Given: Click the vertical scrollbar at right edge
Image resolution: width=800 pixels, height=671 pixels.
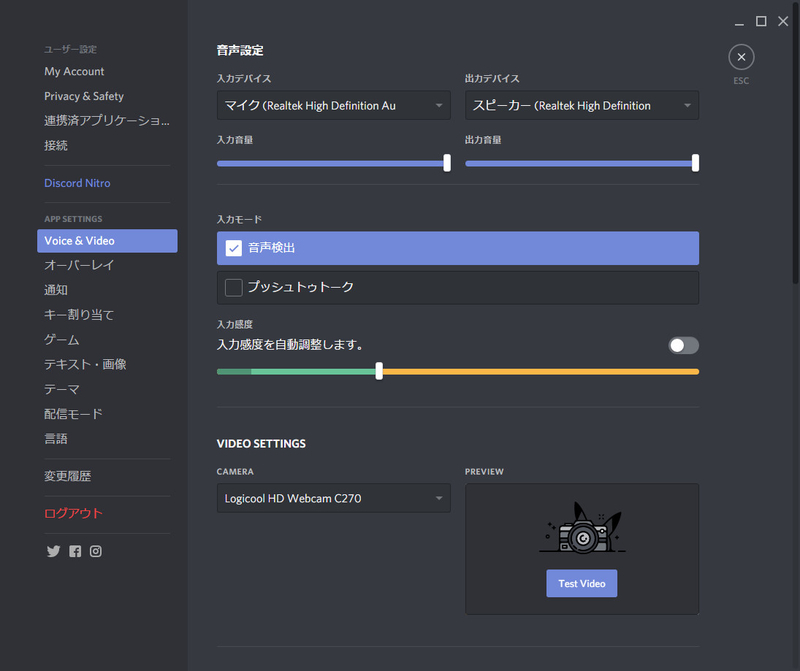Looking at the screenshot, I should [x=795, y=141].
